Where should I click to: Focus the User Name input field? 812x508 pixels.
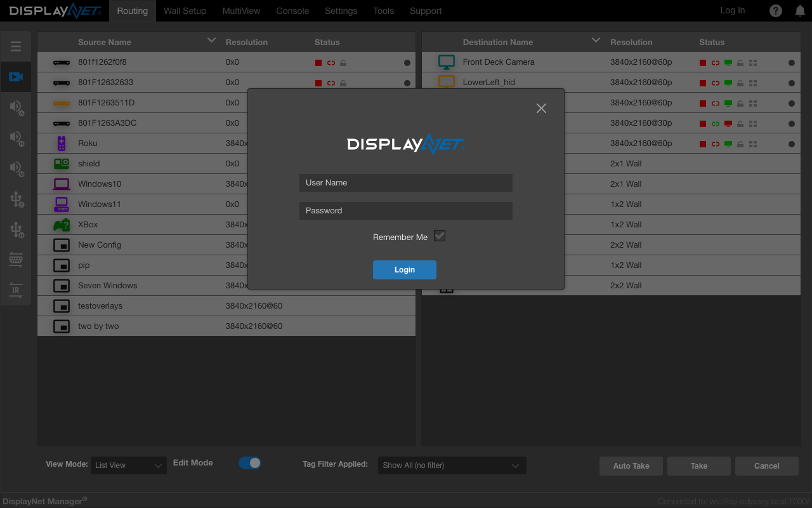point(406,183)
